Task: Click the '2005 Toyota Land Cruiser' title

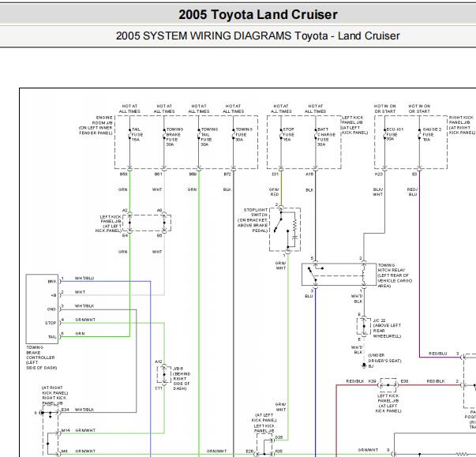Action: tap(257, 14)
